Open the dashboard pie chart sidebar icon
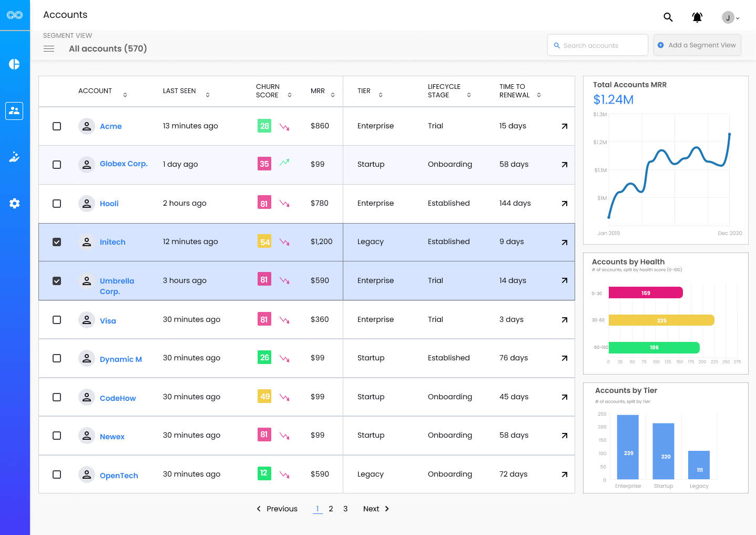Image resolution: width=756 pixels, height=535 pixels. click(15, 64)
